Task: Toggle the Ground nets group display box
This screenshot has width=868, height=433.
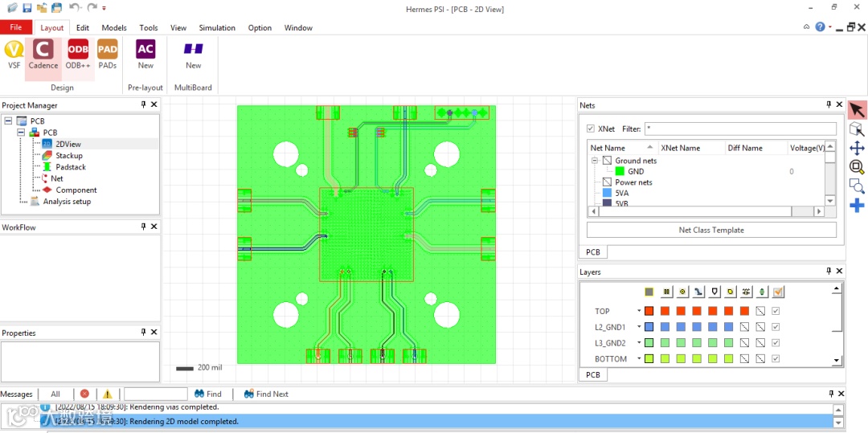Action: (608, 161)
